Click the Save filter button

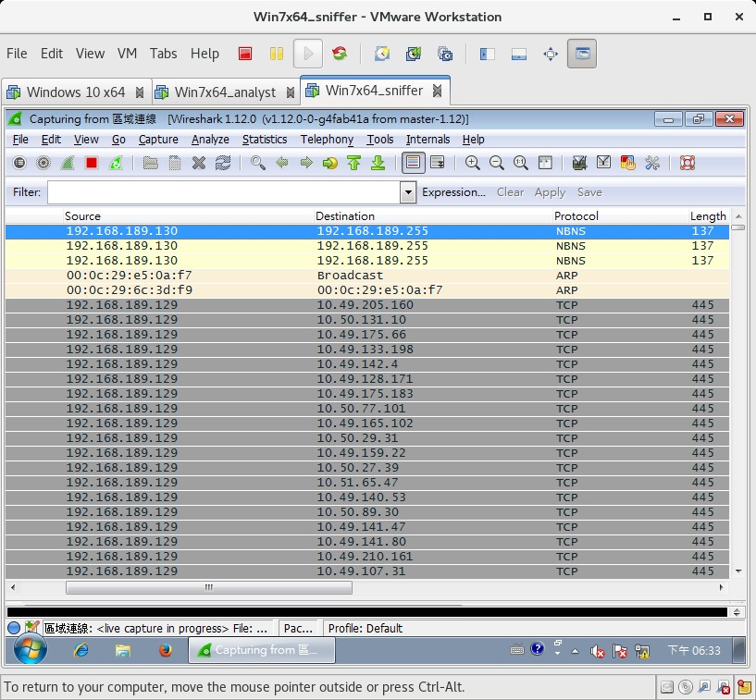589,192
